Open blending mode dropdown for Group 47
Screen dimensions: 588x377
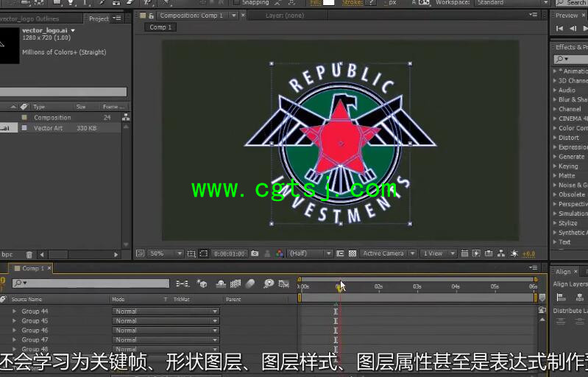click(166, 339)
